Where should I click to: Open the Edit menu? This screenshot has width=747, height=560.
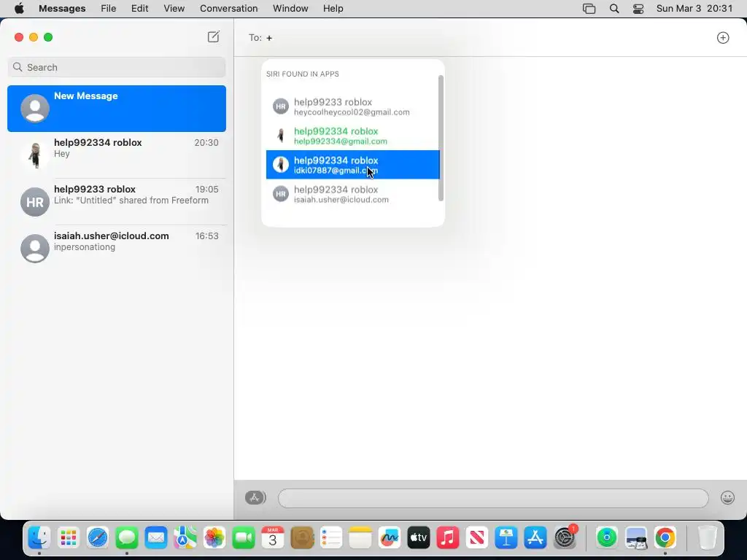click(139, 9)
